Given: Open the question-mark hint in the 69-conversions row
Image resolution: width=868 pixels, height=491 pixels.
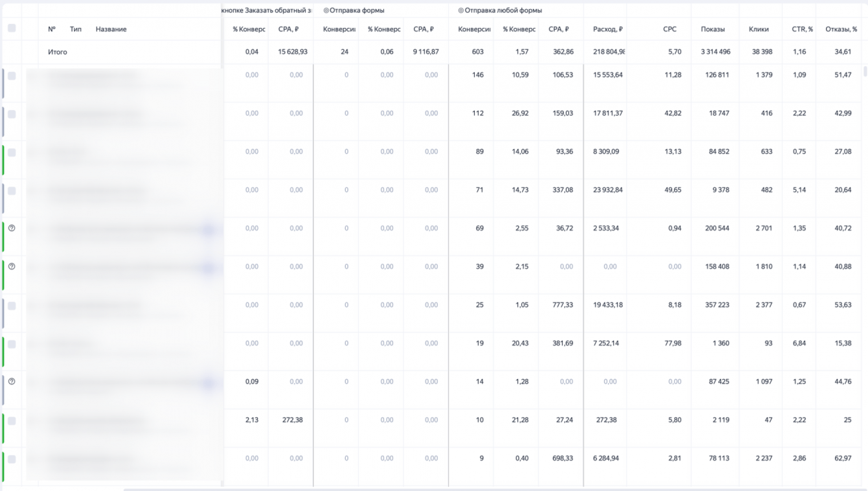Looking at the screenshot, I should [12, 228].
